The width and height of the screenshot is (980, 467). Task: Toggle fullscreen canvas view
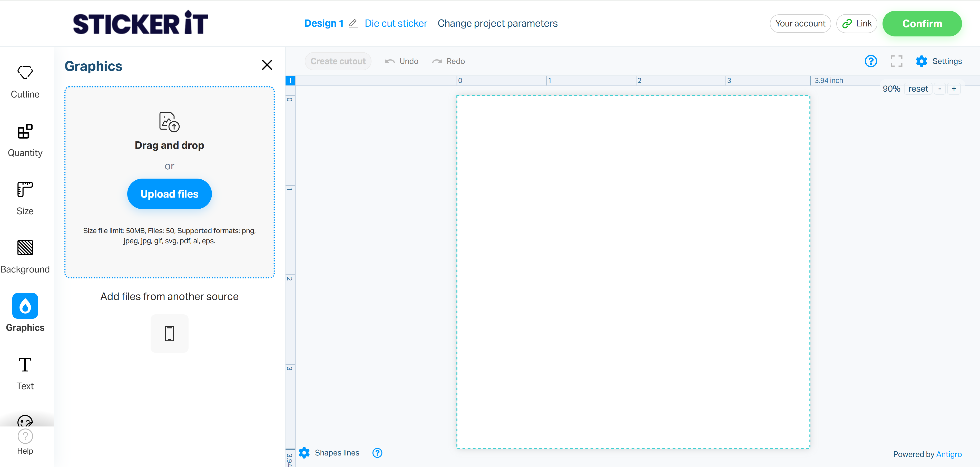pyautogui.click(x=896, y=61)
